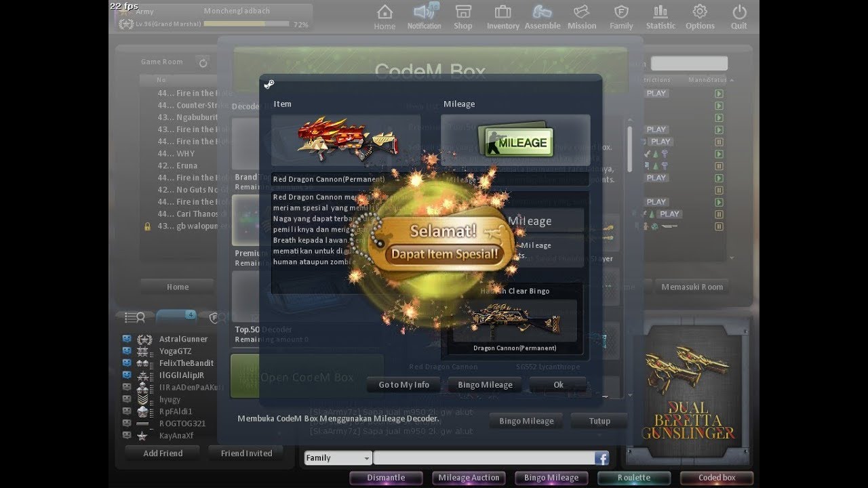Open the Inventory briefcase icon
This screenshot has width=868, height=488.
pyautogui.click(x=503, y=17)
